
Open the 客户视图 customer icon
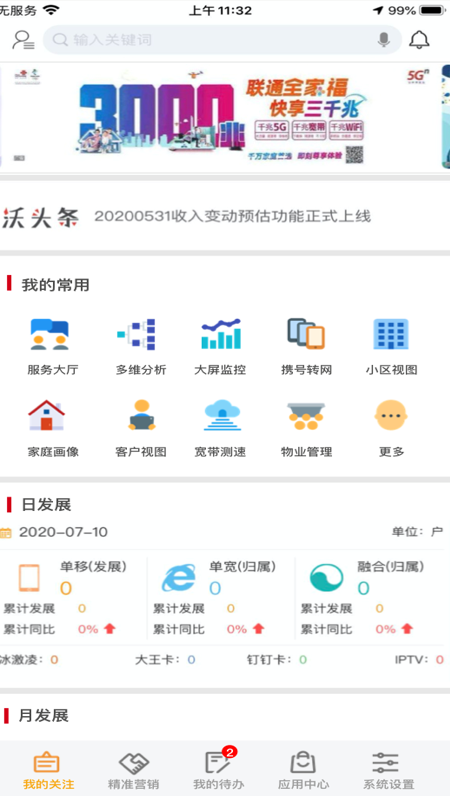click(x=141, y=416)
